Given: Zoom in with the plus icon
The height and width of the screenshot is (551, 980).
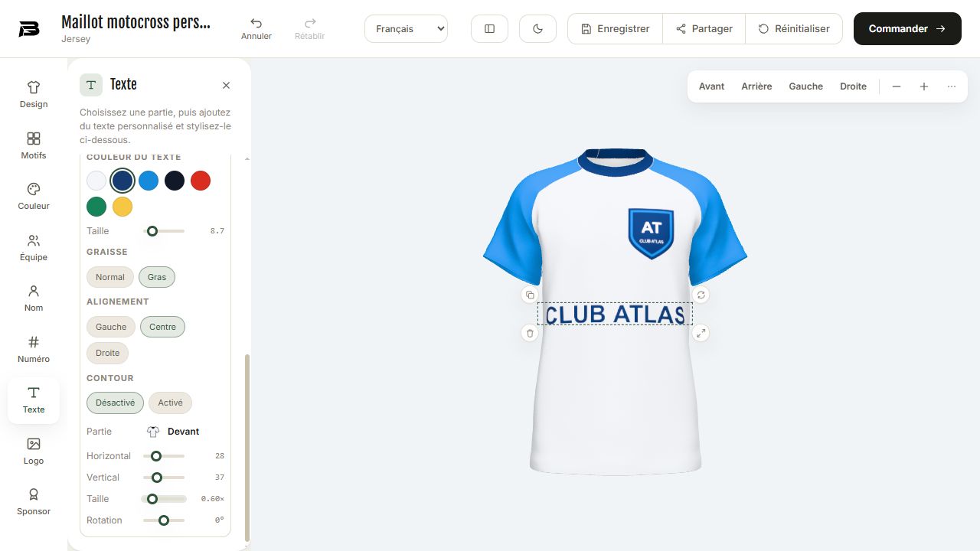Looking at the screenshot, I should (x=924, y=86).
